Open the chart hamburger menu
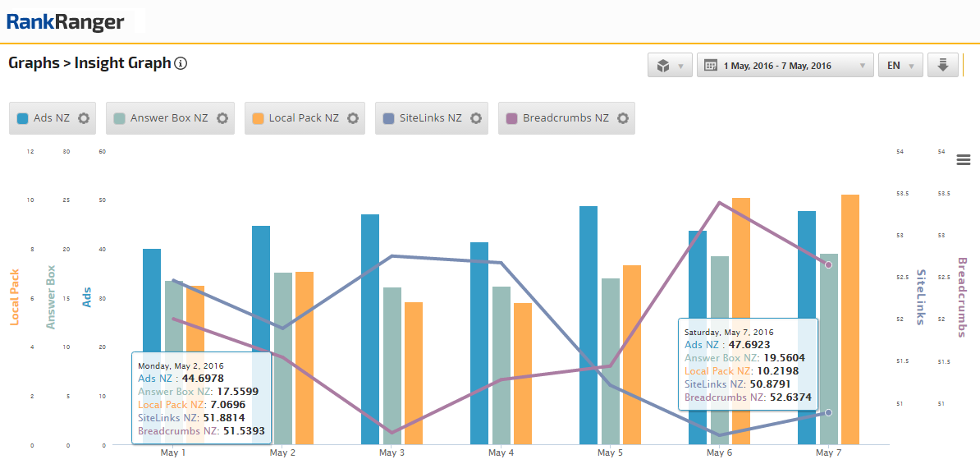The height and width of the screenshot is (464, 980). coord(964,159)
